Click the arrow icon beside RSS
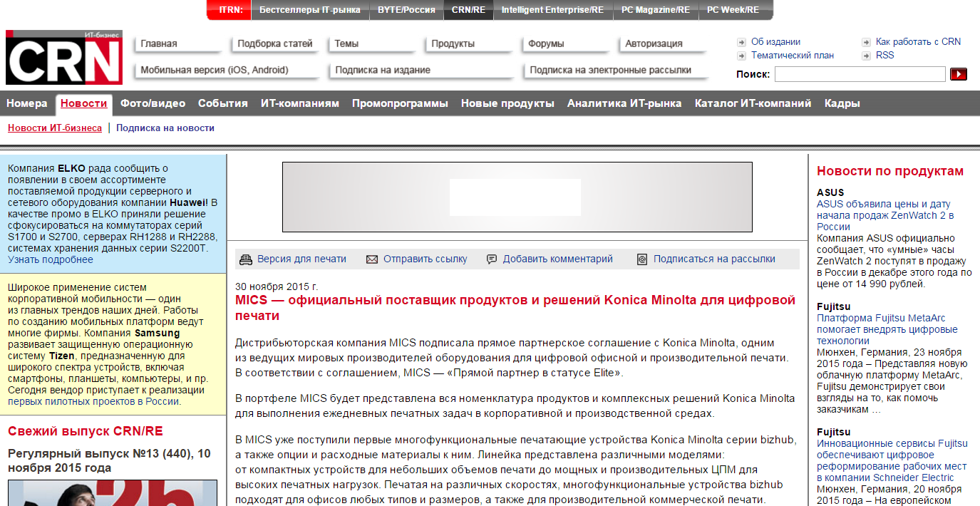This screenshot has width=980, height=506. coord(866,56)
